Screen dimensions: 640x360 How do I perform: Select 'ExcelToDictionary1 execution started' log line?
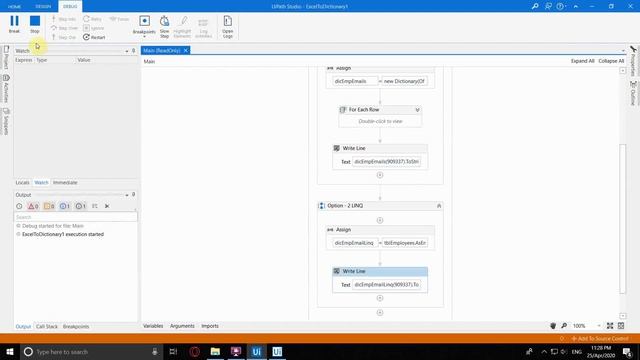[63, 234]
